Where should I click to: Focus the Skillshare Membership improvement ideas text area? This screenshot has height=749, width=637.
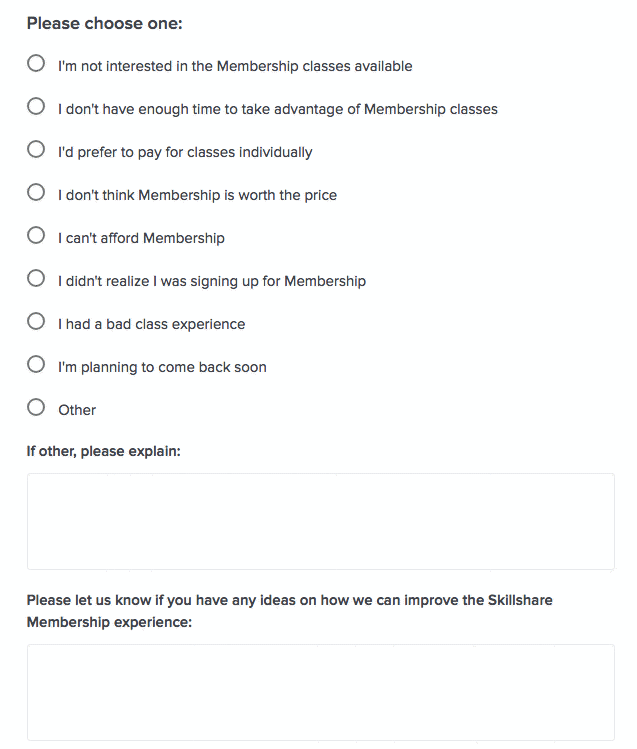320,692
